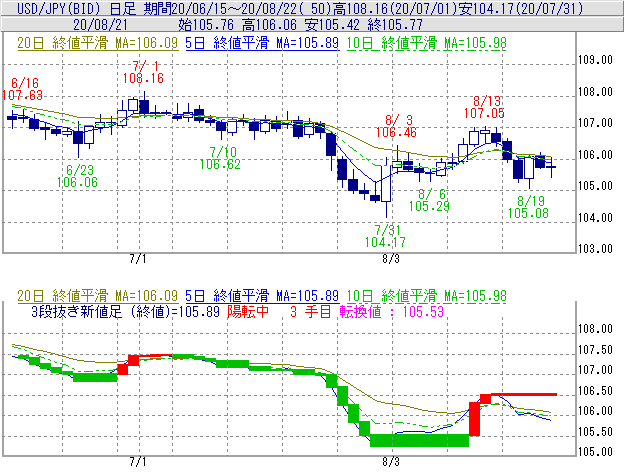Click the 106.50 price level on lower axis
Image resolution: width=624 pixels, height=474 pixels.
[x=595, y=391]
